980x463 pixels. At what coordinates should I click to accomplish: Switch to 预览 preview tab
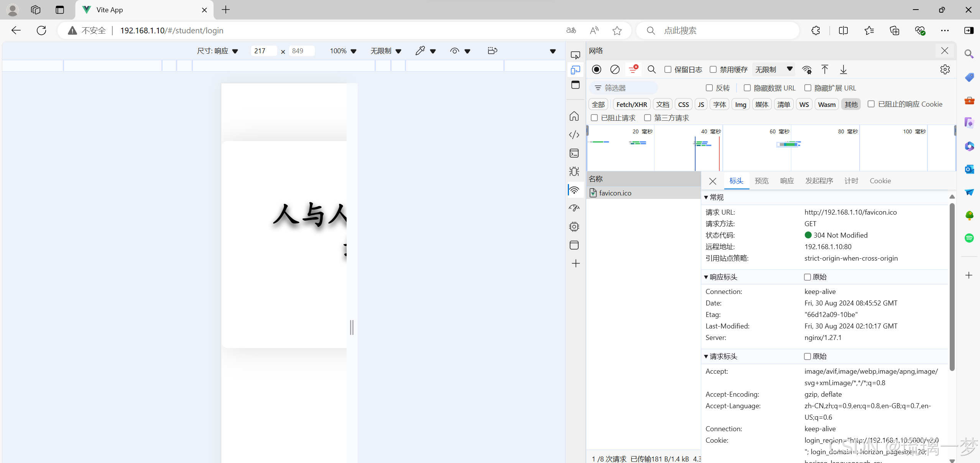(761, 181)
